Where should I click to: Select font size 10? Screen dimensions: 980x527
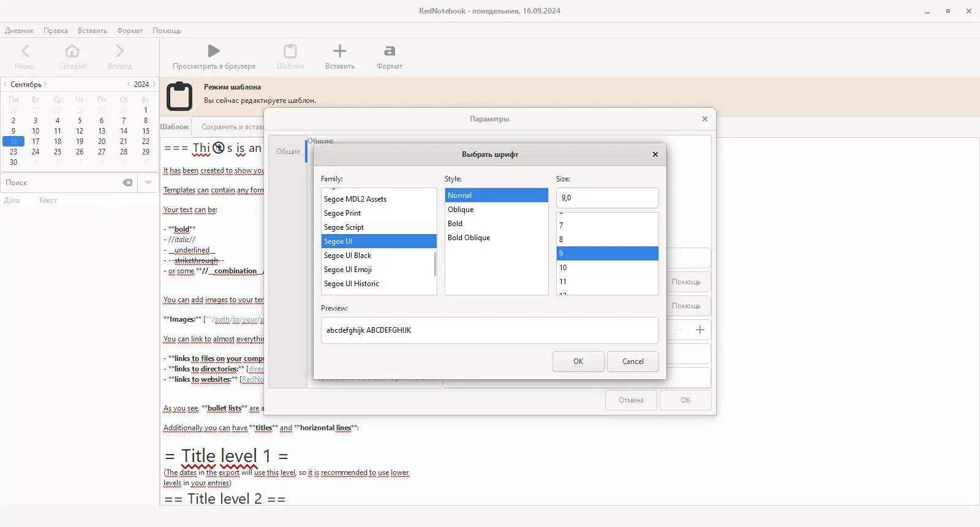point(607,268)
